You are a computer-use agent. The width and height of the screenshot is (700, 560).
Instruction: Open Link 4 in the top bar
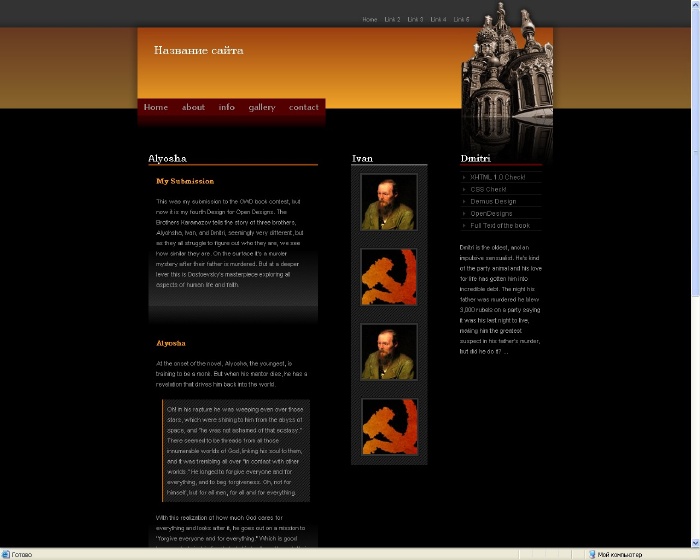coord(438,20)
